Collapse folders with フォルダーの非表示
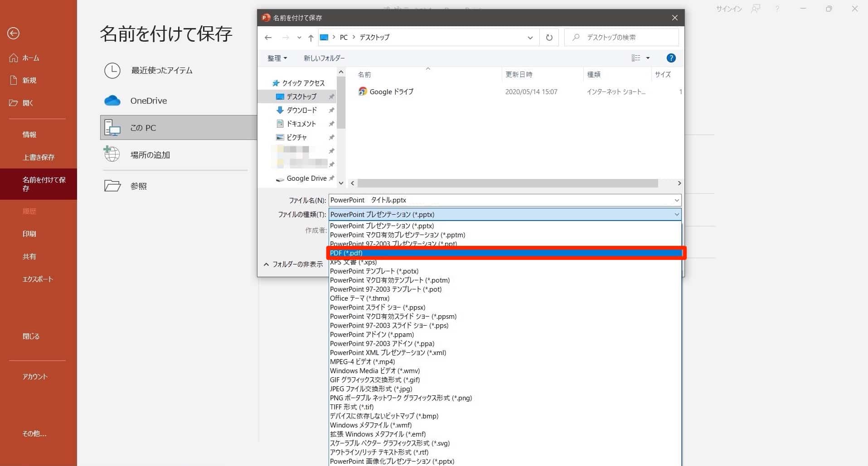 pos(293,264)
